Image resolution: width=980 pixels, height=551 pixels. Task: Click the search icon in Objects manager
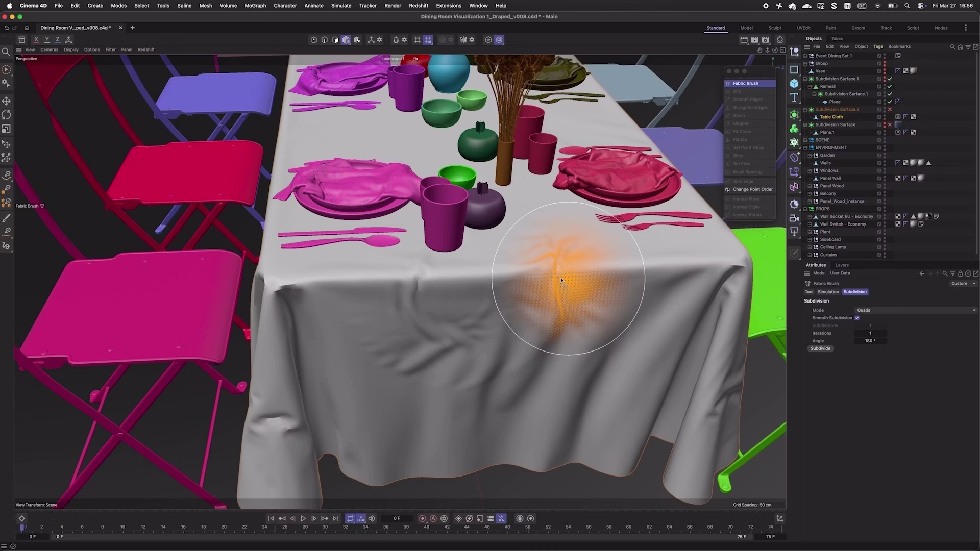(x=952, y=47)
